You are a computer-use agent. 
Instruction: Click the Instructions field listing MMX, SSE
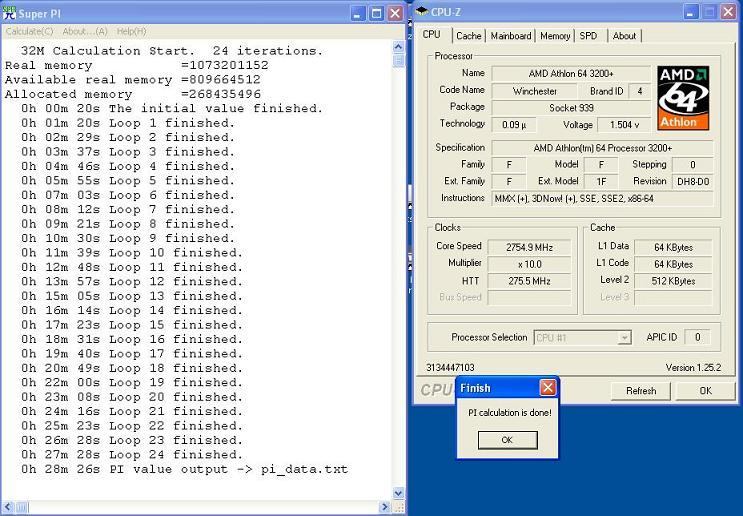point(603,199)
